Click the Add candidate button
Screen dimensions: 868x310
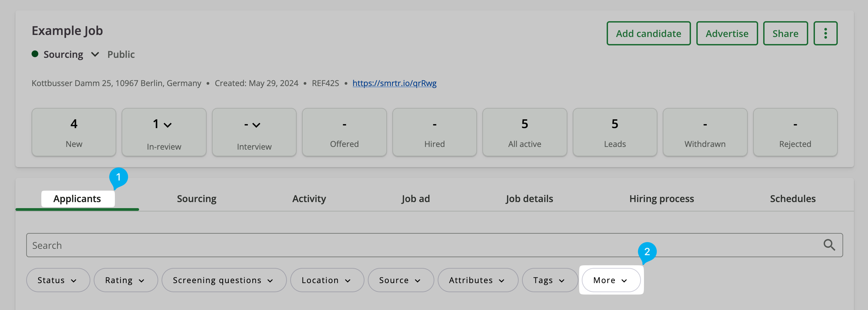[648, 33]
